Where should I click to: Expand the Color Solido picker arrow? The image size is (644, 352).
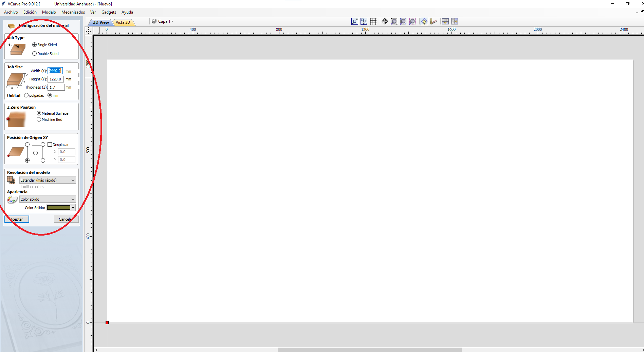73,207
